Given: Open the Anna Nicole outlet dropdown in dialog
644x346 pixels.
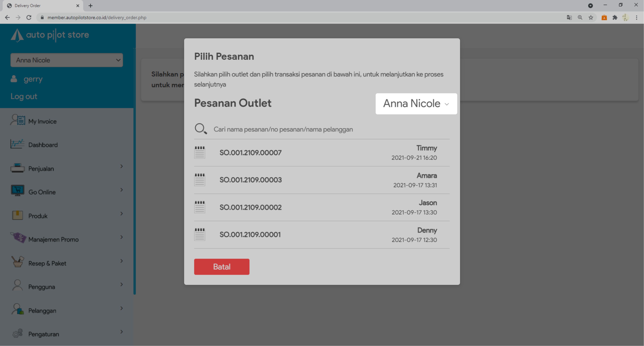Looking at the screenshot, I should click(x=416, y=104).
